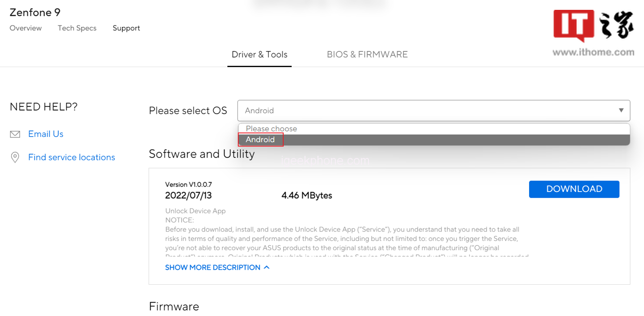Click the location pin icon
The image size is (644, 316).
tap(15, 158)
